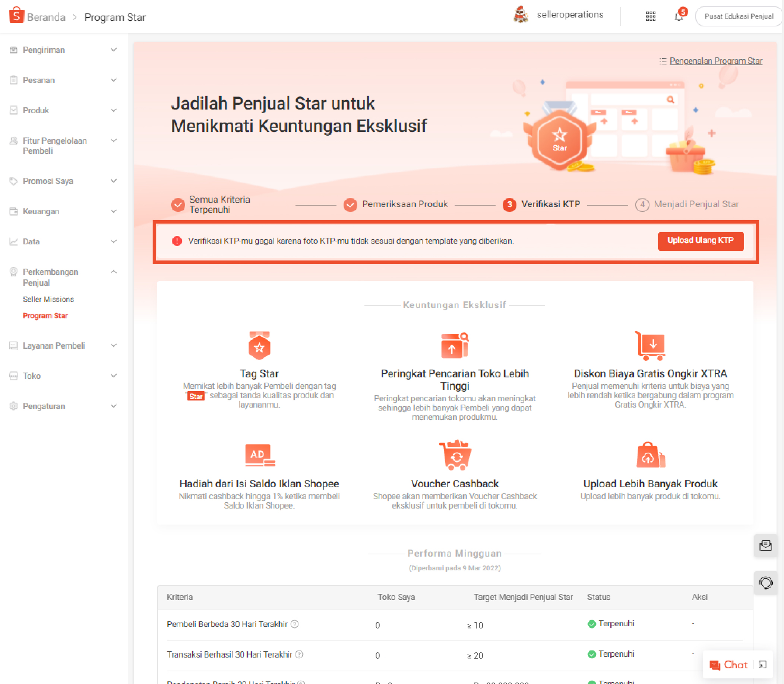Screen dimensions: 784x684
Task: Click the Toko Saya column header
Action: point(396,597)
